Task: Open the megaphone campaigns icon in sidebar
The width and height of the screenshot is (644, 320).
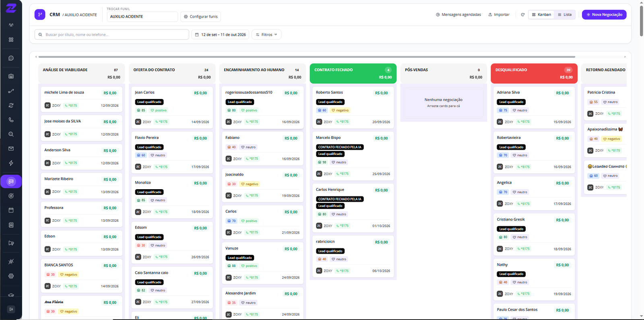Action: tap(11, 243)
